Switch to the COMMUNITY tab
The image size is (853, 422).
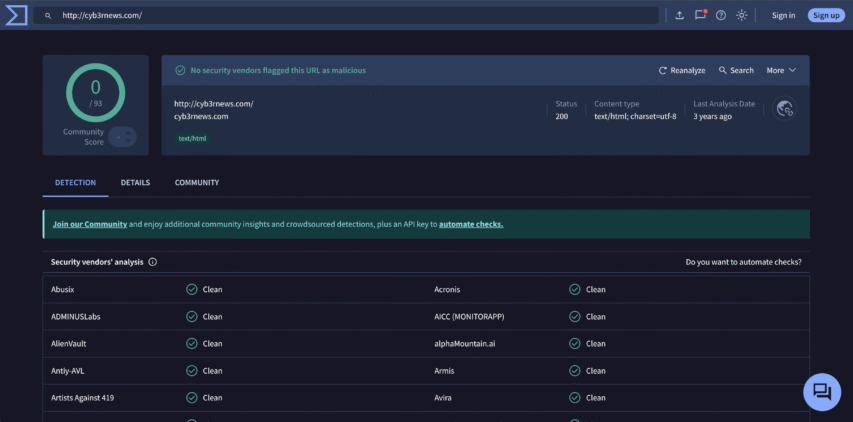[x=197, y=183]
